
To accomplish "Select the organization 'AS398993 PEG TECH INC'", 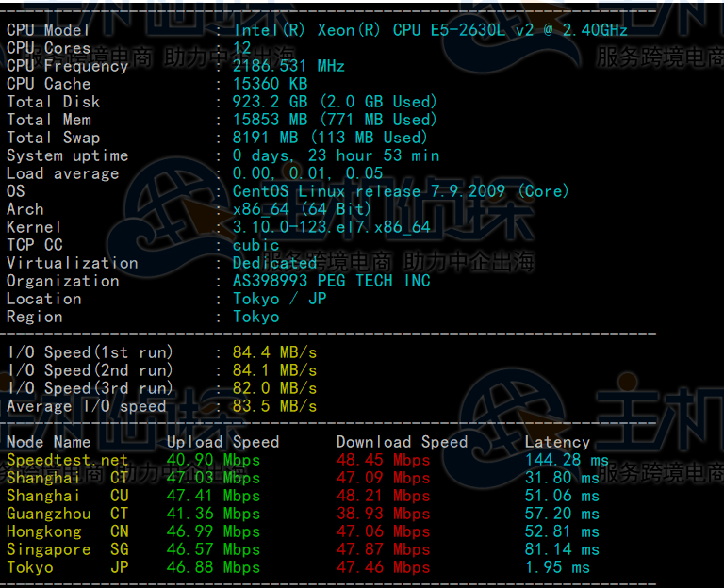I will (x=332, y=281).
